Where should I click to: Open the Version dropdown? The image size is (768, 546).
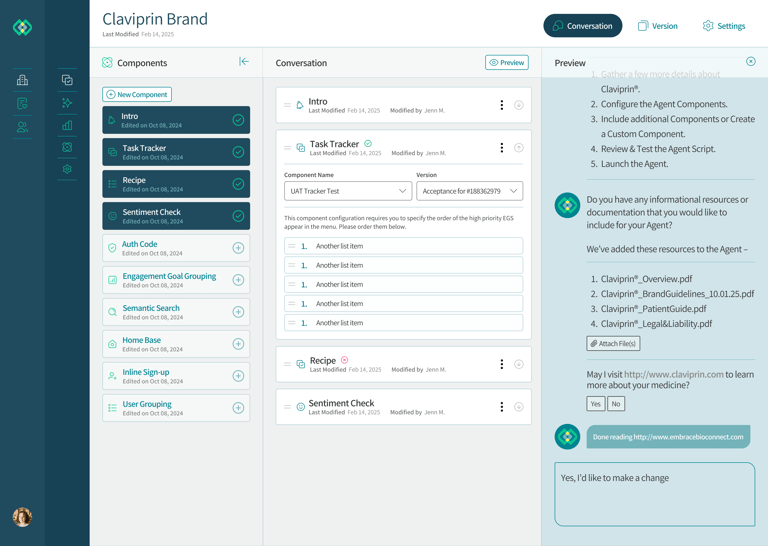point(469,191)
